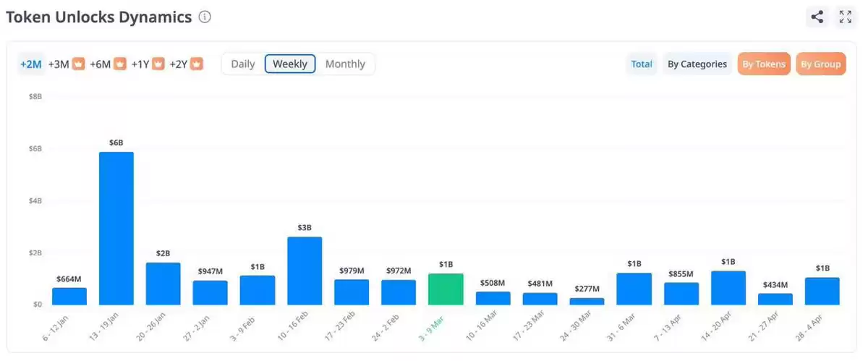Select the +2Y time range
Image resolution: width=868 pixels, height=361 pixels.
(x=179, y=64)
